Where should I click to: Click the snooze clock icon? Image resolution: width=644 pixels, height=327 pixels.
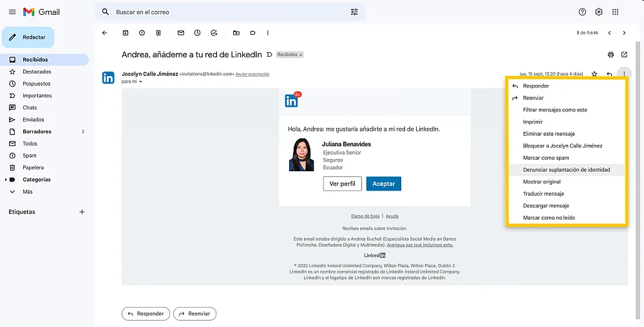[197, 33]
